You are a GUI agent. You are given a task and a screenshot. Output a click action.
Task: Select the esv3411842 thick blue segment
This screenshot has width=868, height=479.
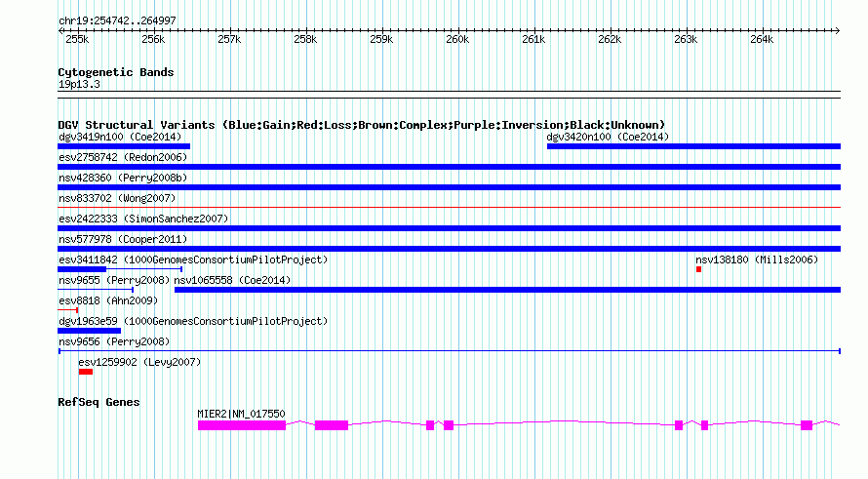[x=82, y=269]
